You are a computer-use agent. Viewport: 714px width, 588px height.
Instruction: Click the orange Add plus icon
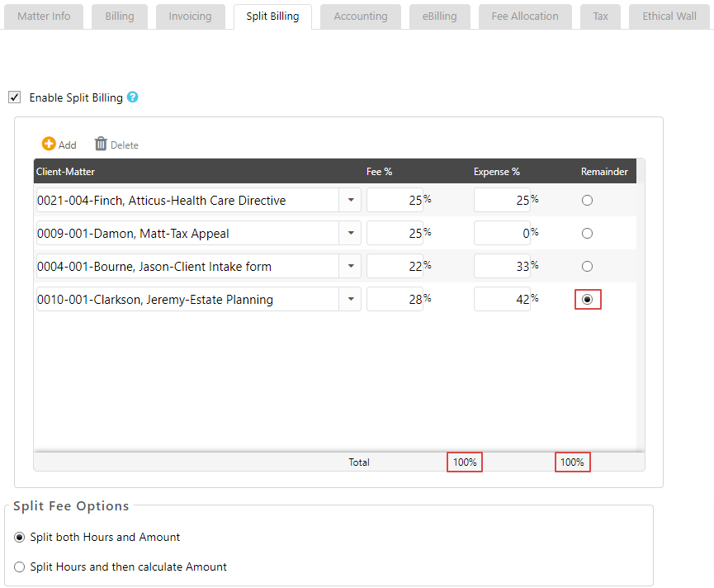coord(49,145)
